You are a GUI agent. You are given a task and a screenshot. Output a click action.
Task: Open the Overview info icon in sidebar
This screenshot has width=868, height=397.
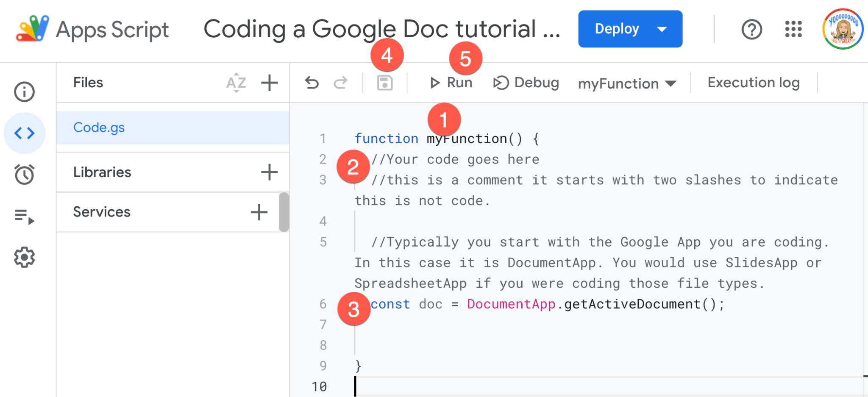tap(24, 92)
